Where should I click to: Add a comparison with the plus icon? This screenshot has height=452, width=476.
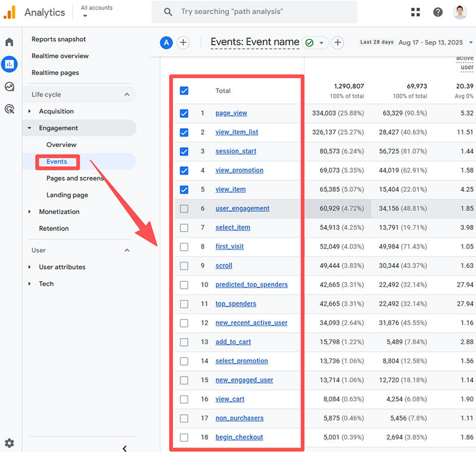[183, 42]
